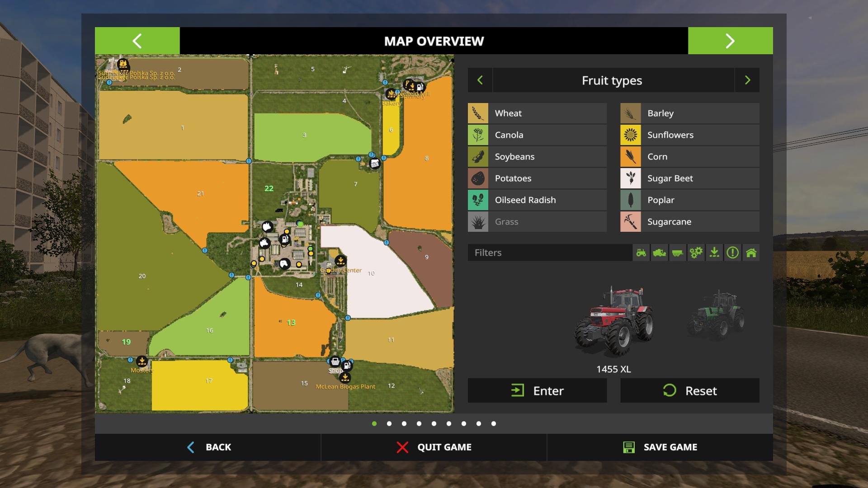The width and height of the screenshot is (868, 488).
Task: Toggle the combine harvester map filter
Action: tap(659, 253)
